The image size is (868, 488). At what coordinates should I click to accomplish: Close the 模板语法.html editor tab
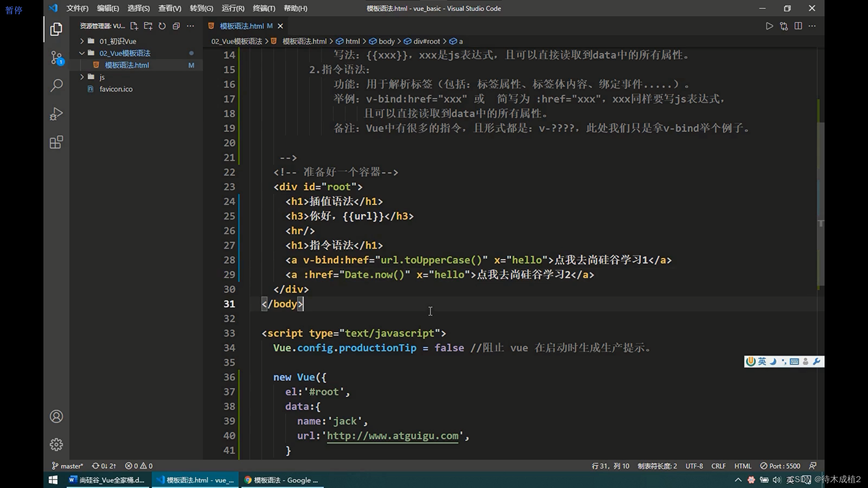click(x=280, y=26)
